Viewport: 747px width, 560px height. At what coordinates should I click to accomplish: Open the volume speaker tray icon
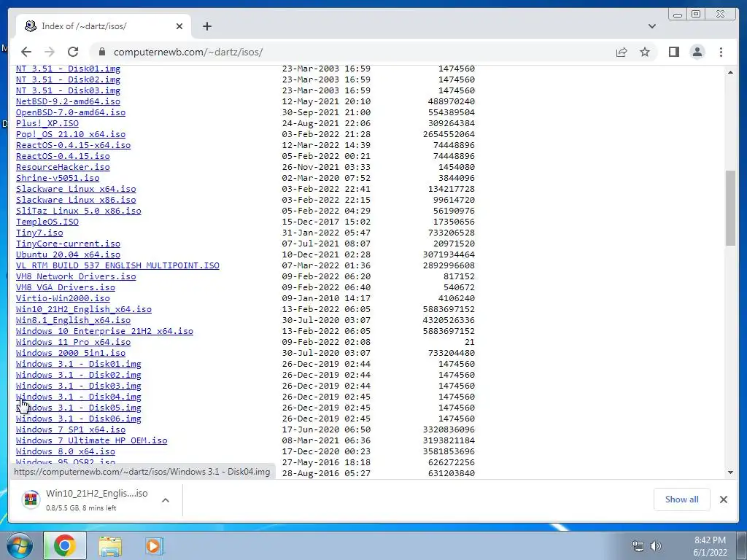656,546
